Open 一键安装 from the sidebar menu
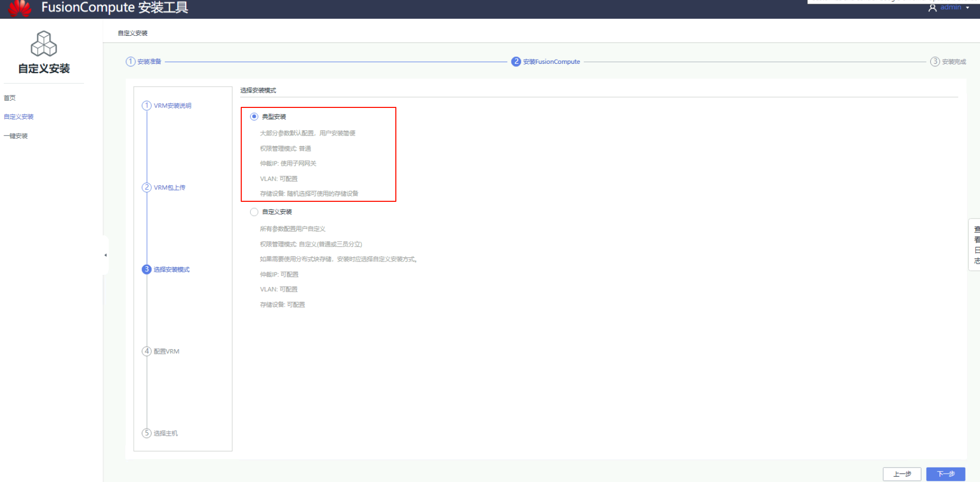Viewport: 980px width, 482px height. 16,136
